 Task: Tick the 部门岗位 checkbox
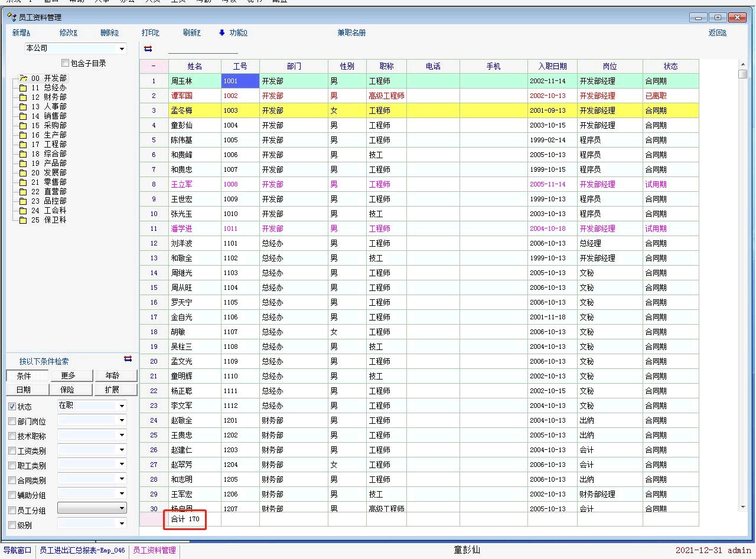click(12, 421)
